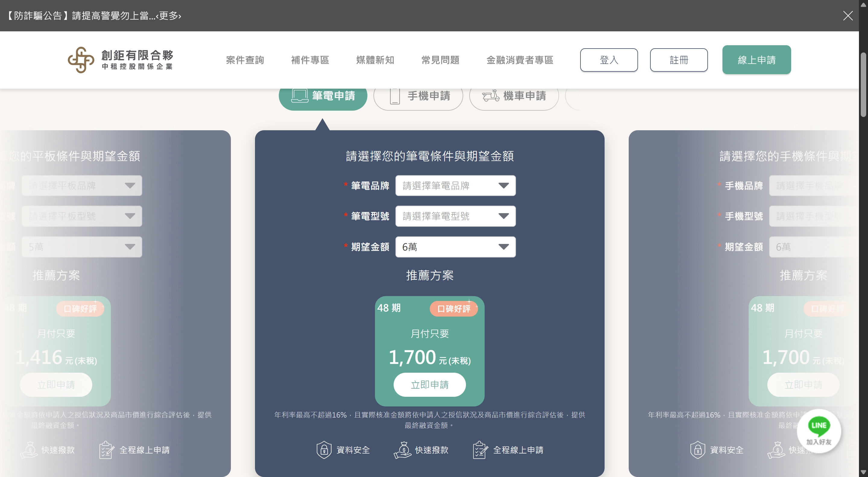868x477 pixels.
Task: Click the scooter icon in 機車申請 tab
Action: coord(491,96)
